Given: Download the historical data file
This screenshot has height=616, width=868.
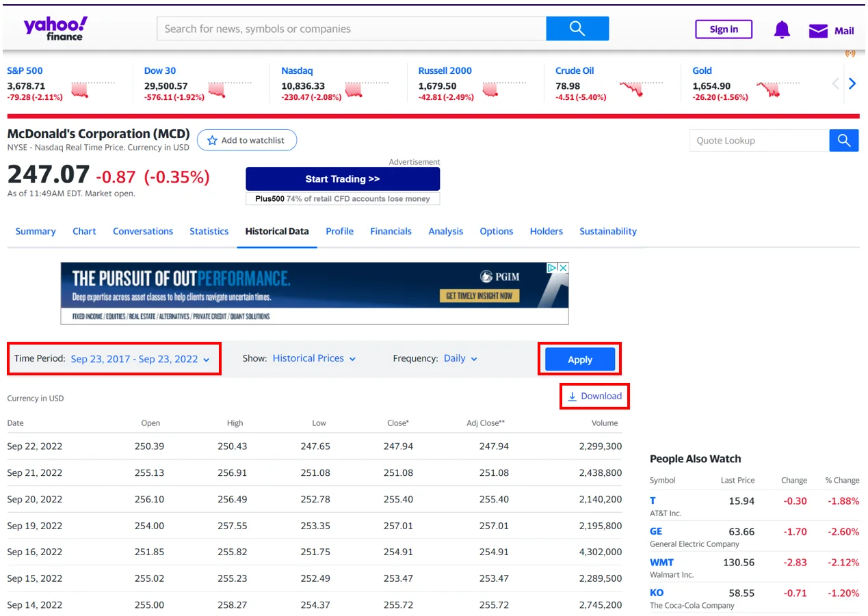Looking at the screenshot, I should pos(594,396).
